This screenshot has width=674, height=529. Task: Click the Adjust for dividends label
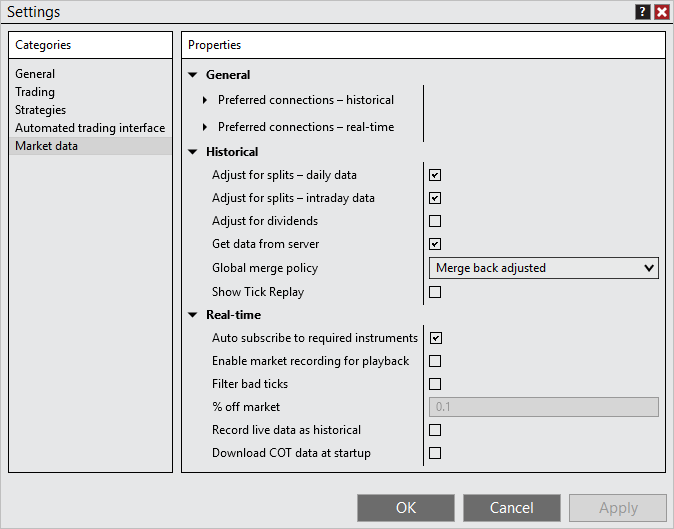[265, 221]
